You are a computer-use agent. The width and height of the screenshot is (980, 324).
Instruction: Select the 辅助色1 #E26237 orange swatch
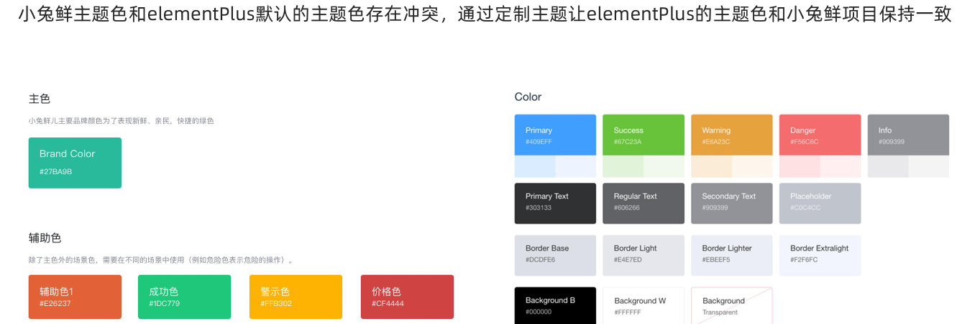pyautogui.click(x=75, y=297)
